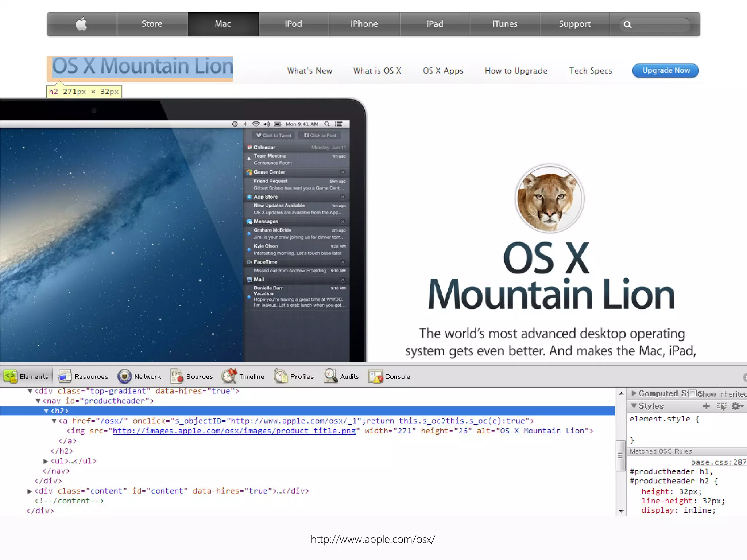Collapse the a href /osx/ node
This screenshot has width=747, height=560.
pyautogui.click(x=54, y=421)
